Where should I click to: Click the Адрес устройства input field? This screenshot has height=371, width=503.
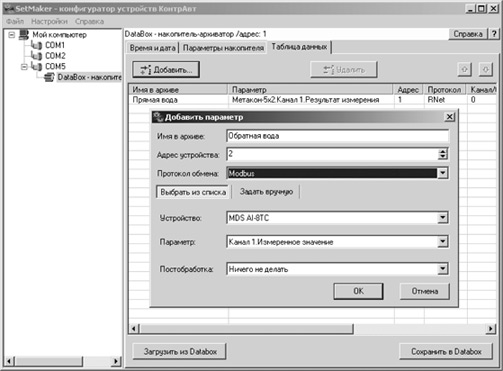pos(332,154)
